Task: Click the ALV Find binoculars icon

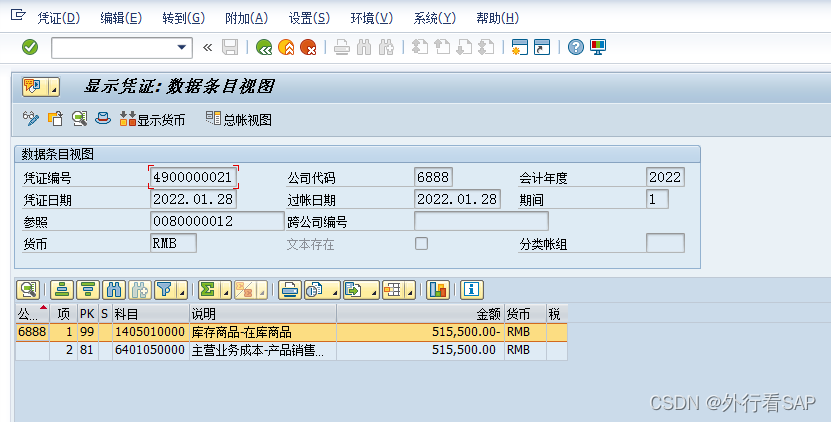Action: pos(114,290)
